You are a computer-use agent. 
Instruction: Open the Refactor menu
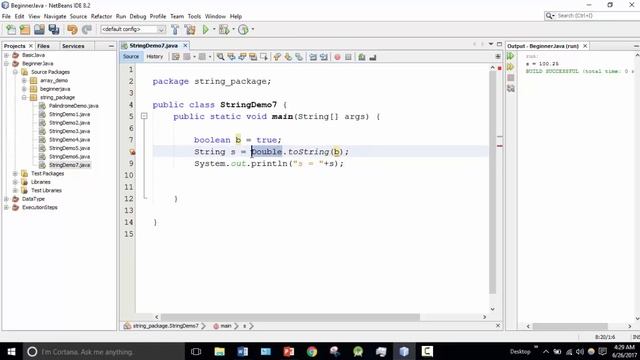[x=101, y=16]
